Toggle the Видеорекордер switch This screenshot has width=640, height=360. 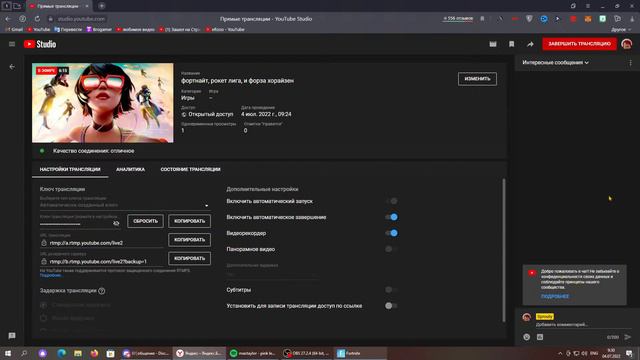[391, 233]
